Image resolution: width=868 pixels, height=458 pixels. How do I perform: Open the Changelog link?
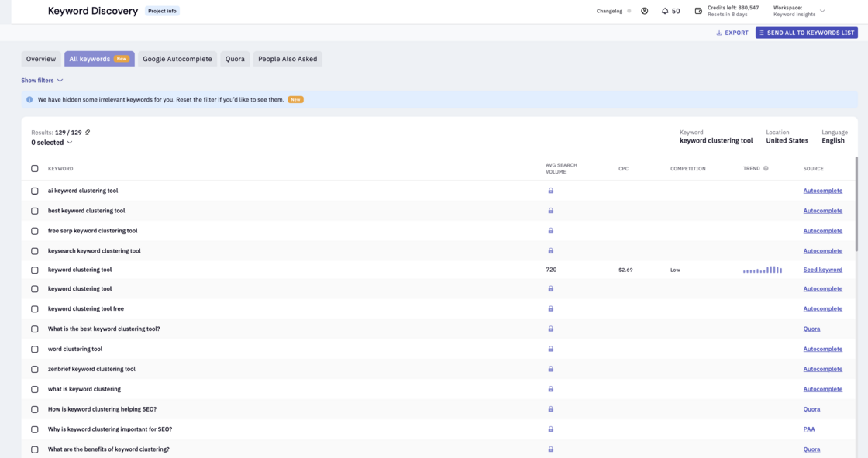609,11
